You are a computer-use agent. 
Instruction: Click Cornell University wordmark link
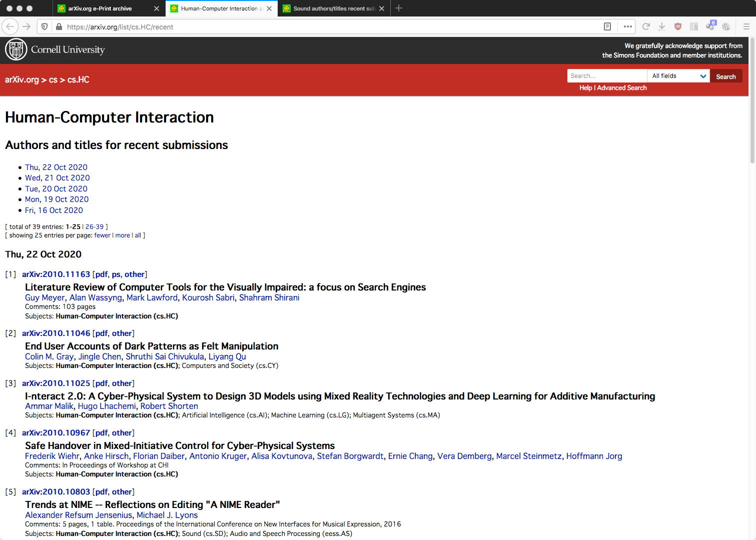point(68,49)
